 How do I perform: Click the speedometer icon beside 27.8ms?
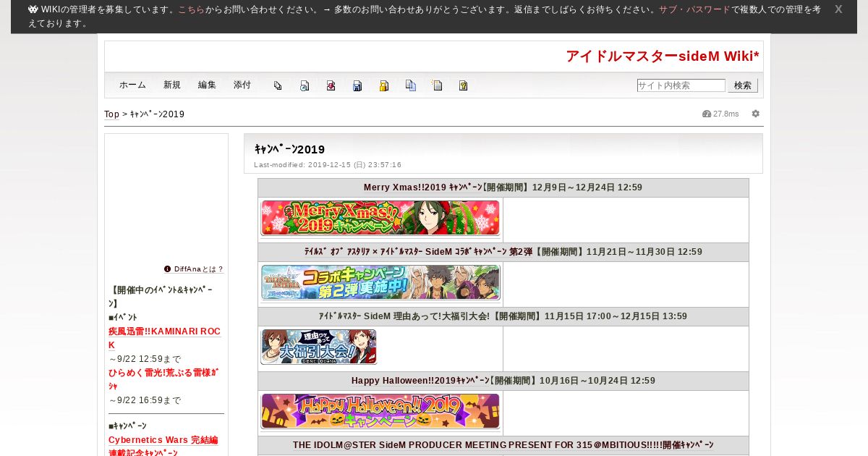pyautogui.click(x=707, y=114)
